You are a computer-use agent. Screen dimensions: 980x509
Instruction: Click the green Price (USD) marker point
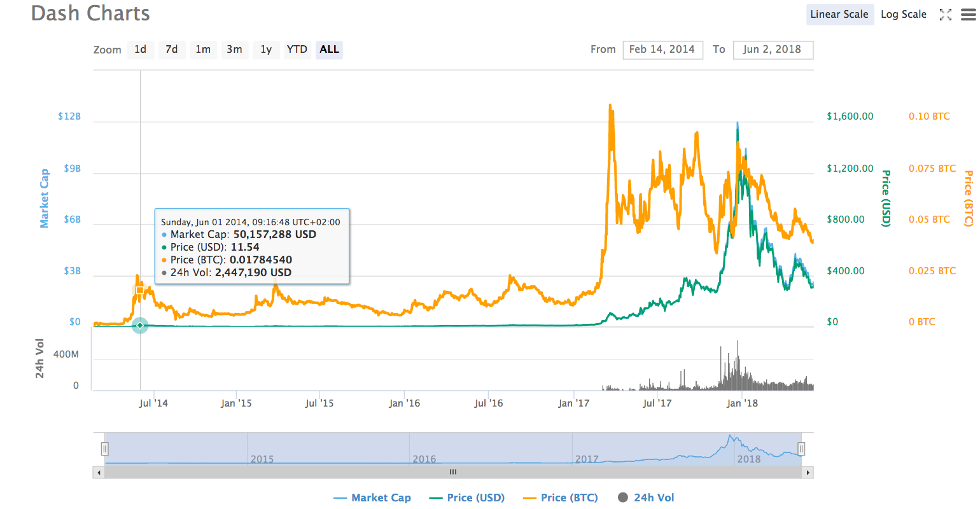(x=140, y=325)
